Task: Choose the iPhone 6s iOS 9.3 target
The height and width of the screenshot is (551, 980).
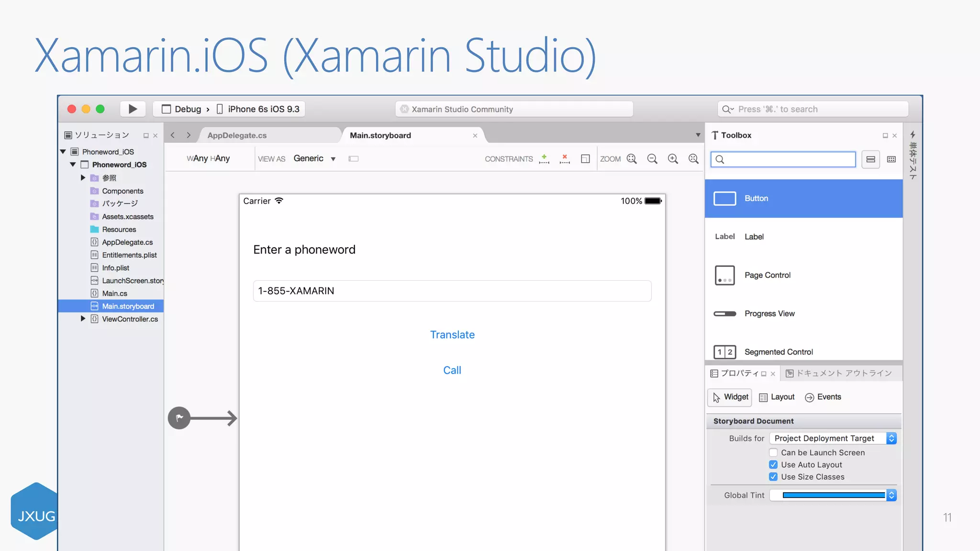Action: pos(258,109)
